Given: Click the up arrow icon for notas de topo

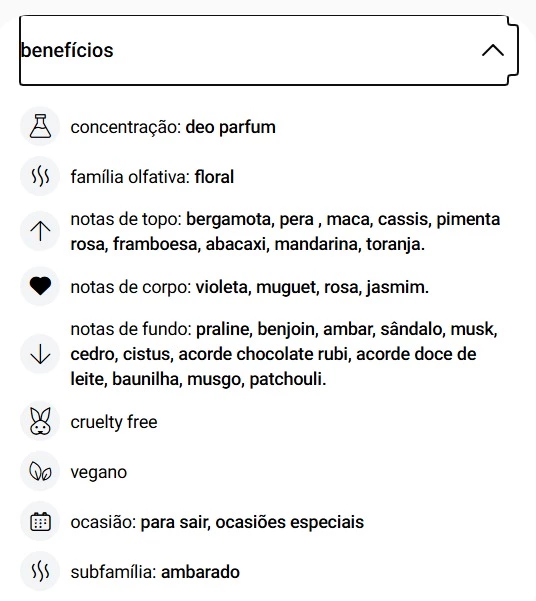Looking at the screenshot, I should tap(40, 231).
